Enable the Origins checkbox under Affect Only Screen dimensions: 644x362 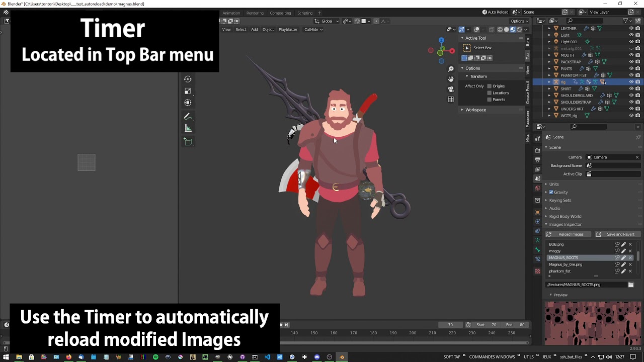tap(489, 86)
